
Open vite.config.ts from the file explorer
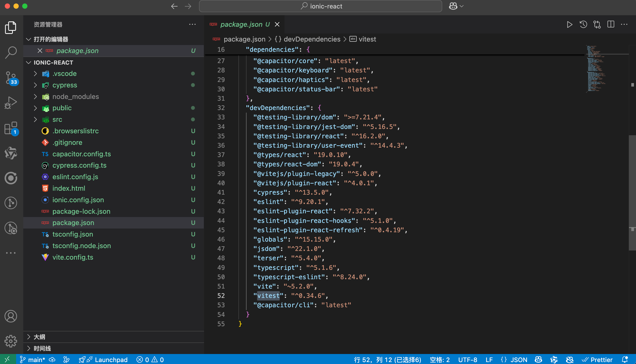(72, 257)
